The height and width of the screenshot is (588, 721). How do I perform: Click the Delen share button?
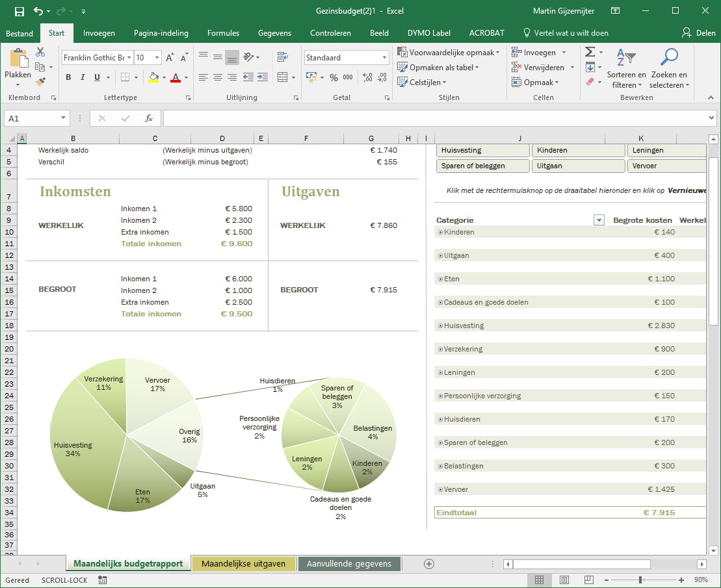click(698, 33)
